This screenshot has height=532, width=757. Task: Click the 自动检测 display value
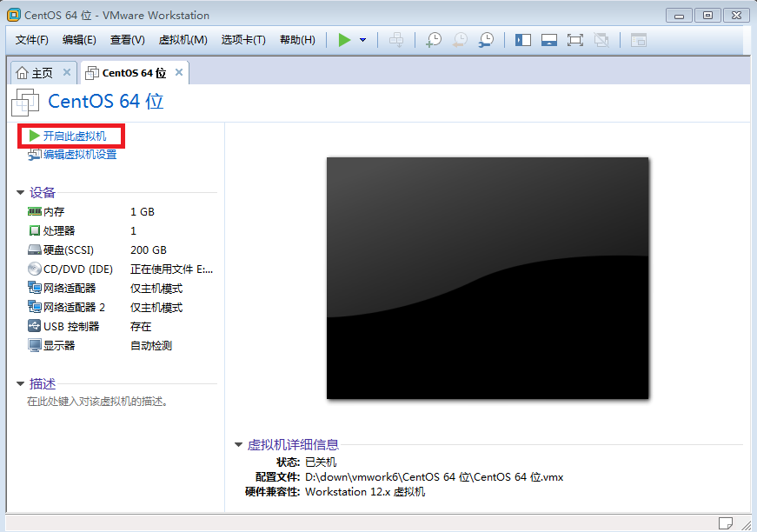[x=151, y=346]
